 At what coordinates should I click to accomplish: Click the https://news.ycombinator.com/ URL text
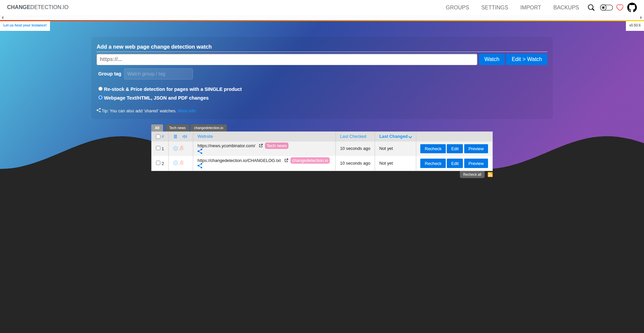[x=226, y=146]
